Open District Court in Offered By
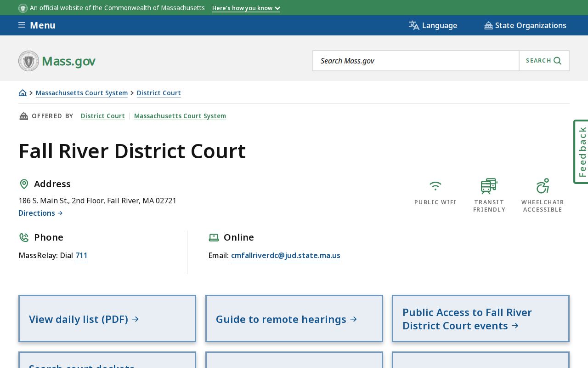This screenshot has width=588, height=368. pyautogui.click(x=103, y=116)
